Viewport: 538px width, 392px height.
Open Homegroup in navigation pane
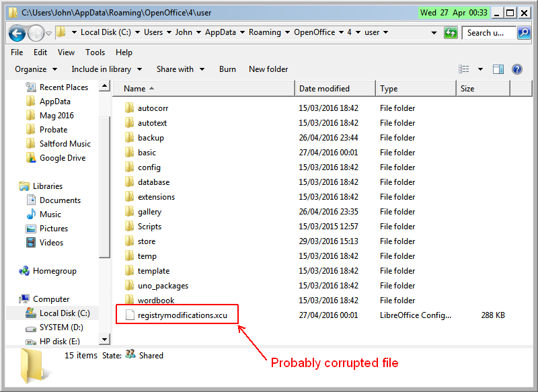54,271
